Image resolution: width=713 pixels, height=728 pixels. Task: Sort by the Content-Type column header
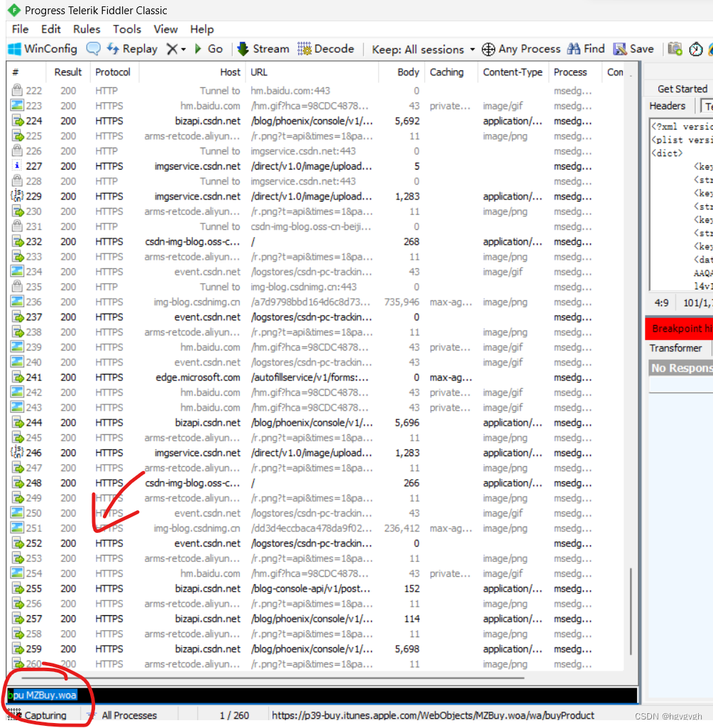tap(512, 72)
